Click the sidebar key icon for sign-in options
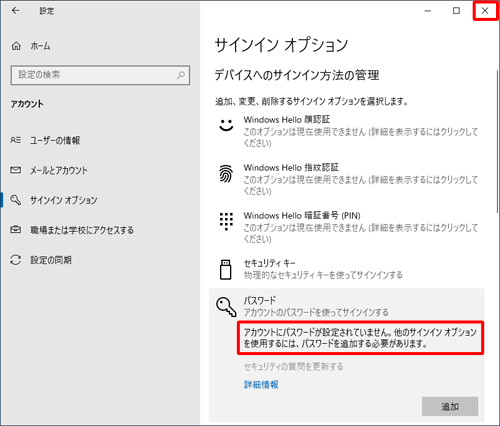This screenshot has height=426, width=500. (15, 200)
